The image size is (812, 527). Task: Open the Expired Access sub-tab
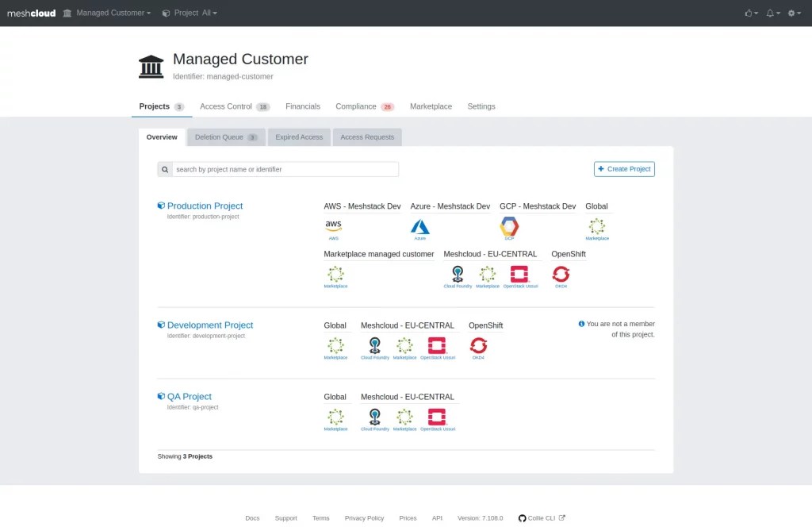tap(299, 137)
